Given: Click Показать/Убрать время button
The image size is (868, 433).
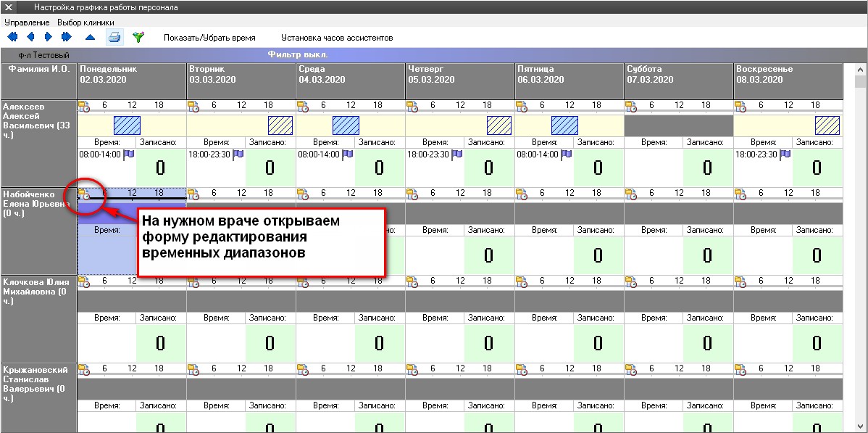Looking at the screenshot, I should point(209,38).
